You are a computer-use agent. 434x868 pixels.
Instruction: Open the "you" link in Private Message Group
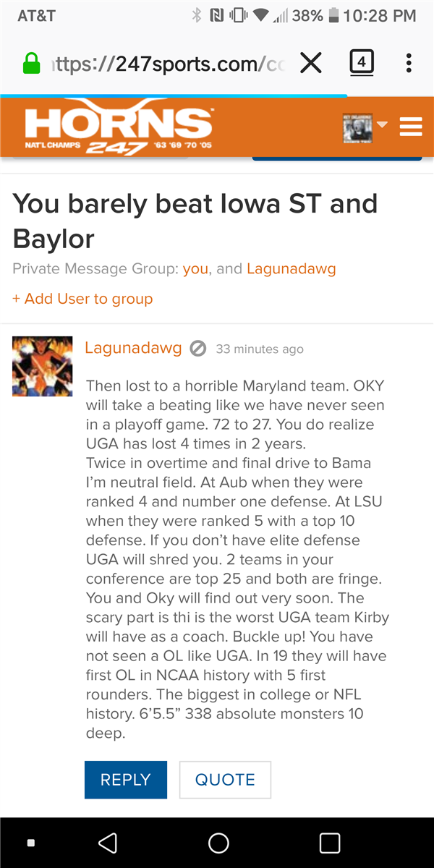pos(195,269)
